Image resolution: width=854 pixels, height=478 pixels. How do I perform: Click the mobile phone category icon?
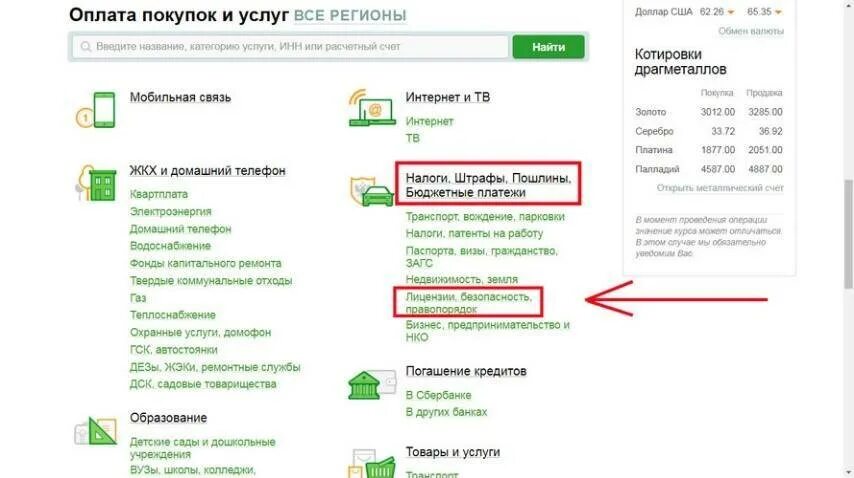(x=96, y=111)
